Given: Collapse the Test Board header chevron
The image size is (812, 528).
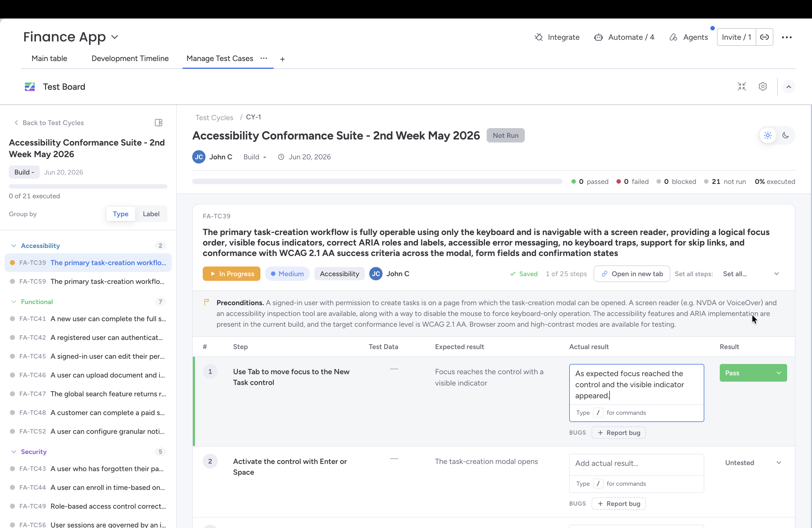Looking at the screenshot, I should [x=789, y=87].
